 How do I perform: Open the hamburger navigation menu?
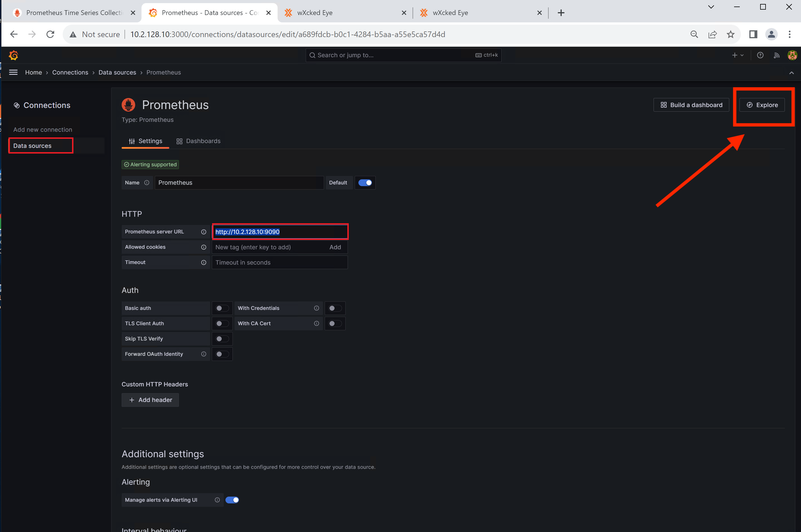[x=13, y=72]
